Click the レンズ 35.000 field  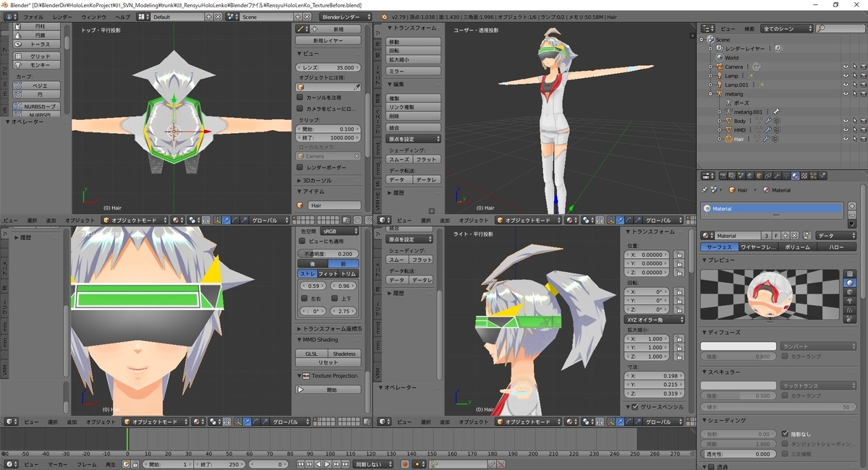point(329,67)
